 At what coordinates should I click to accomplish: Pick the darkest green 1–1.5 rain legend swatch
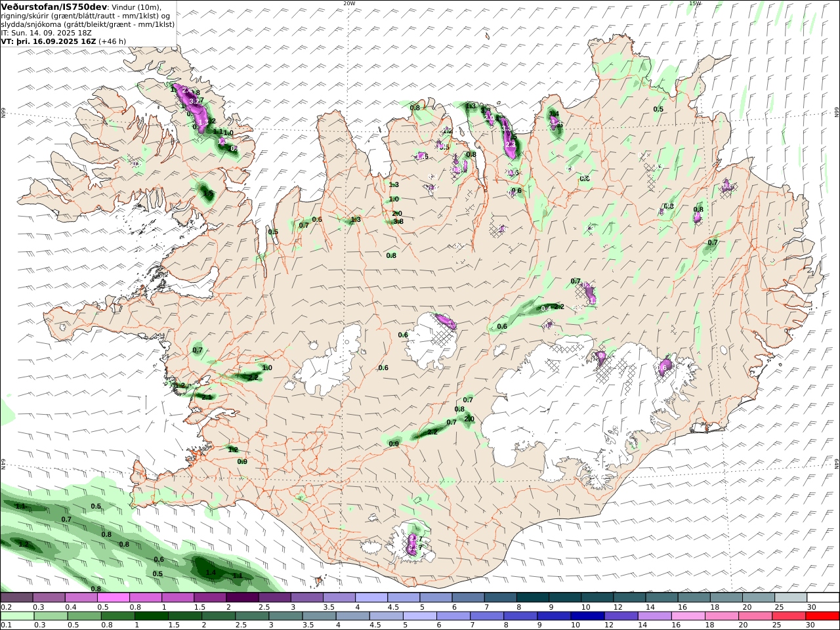[x=151, y=616]
